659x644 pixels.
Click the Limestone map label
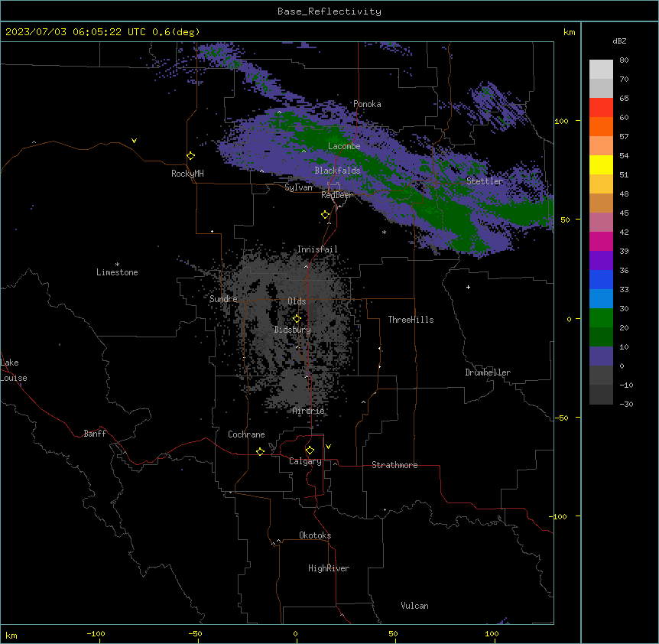pyautogui.click(x=117, y=272)
